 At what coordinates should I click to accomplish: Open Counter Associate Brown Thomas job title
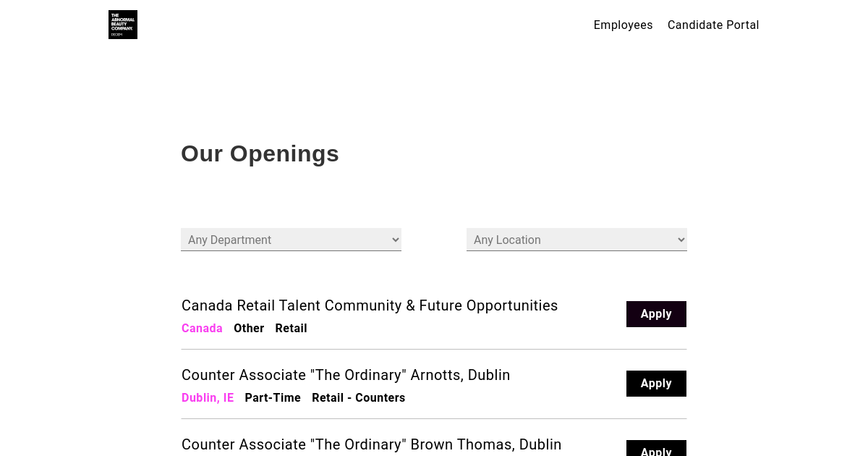coord(371,444)
